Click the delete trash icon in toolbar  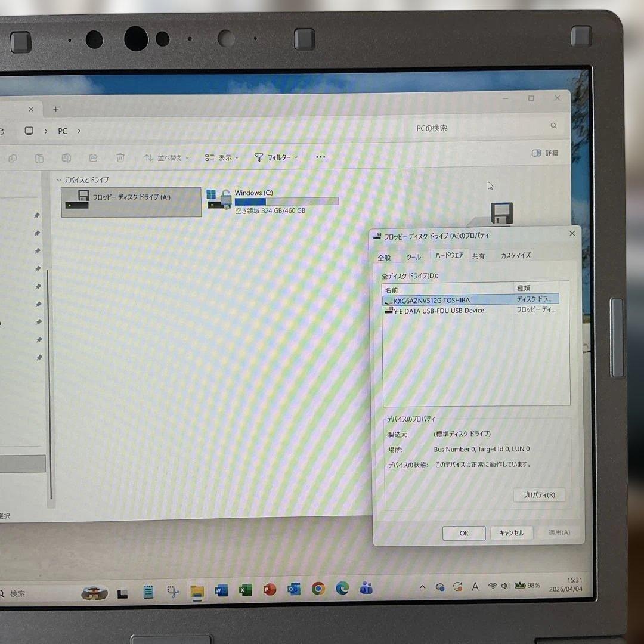coord(120,157)
